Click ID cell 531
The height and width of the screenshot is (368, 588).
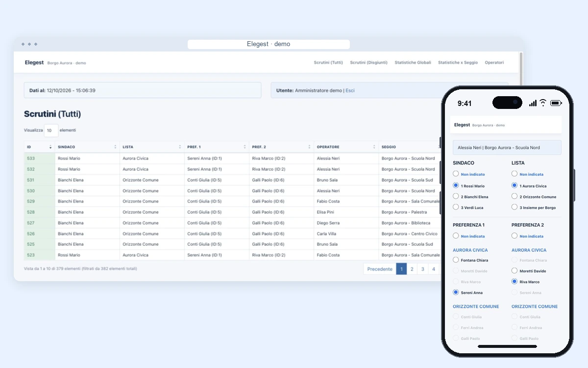click(x=40, y=180)
